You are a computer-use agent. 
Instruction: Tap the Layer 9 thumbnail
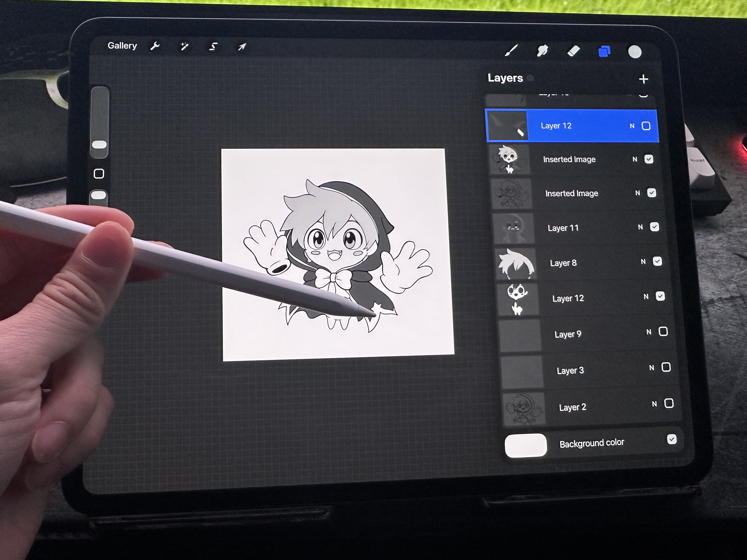pos(520,336)
